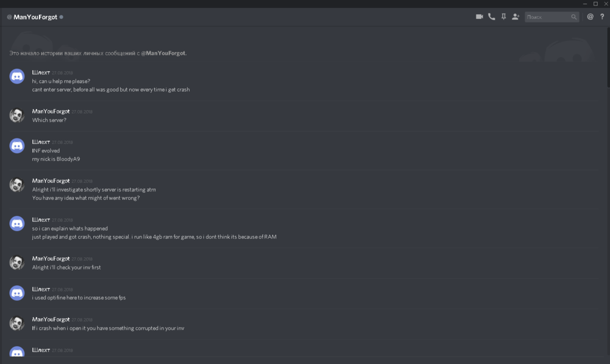Screen dimensions: 610x364
Task: Maximize the Discord window
Action: tap(595, 4)
